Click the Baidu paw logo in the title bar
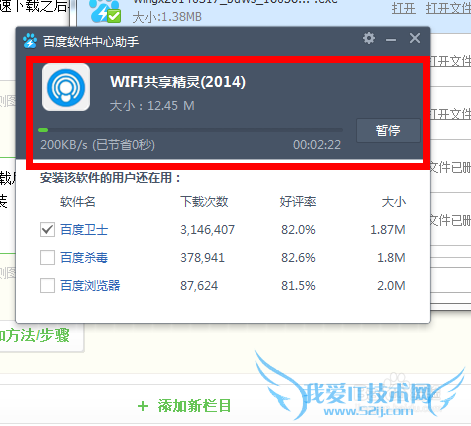 pos(30,41)
